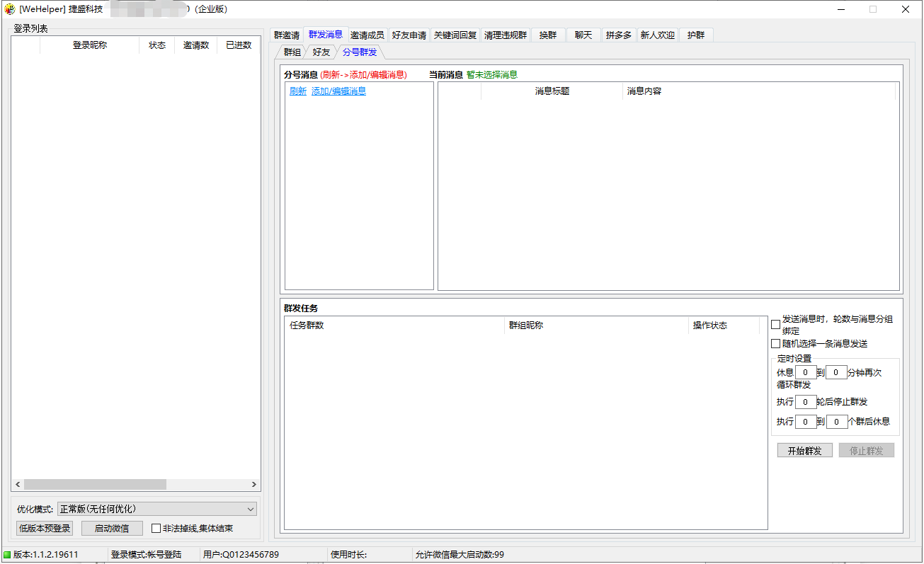
Task: Click the 刷新 link
Action: 298,91
